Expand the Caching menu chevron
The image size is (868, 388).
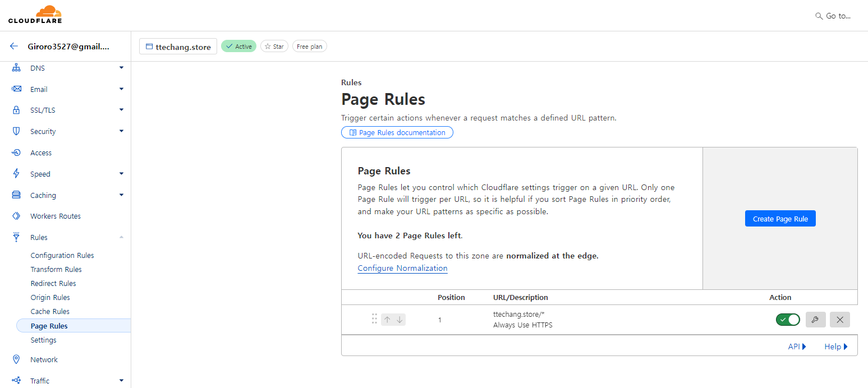point(121,195)
